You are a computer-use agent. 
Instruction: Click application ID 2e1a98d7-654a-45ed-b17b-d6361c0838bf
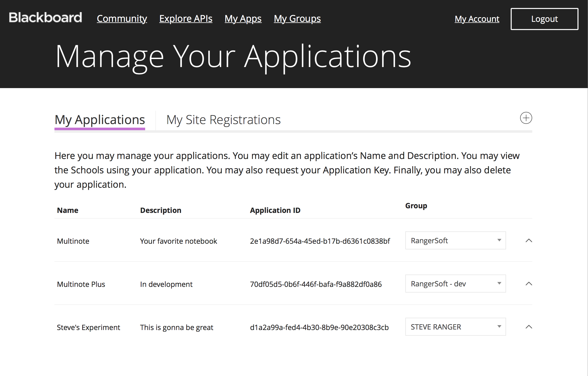(320, 241)
